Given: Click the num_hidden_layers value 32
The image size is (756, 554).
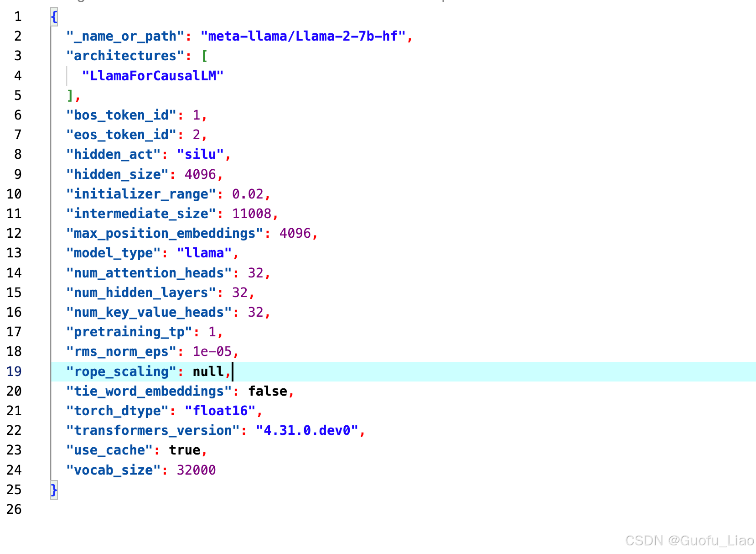Looking at the screenshot, I should [x=240, y=293].
